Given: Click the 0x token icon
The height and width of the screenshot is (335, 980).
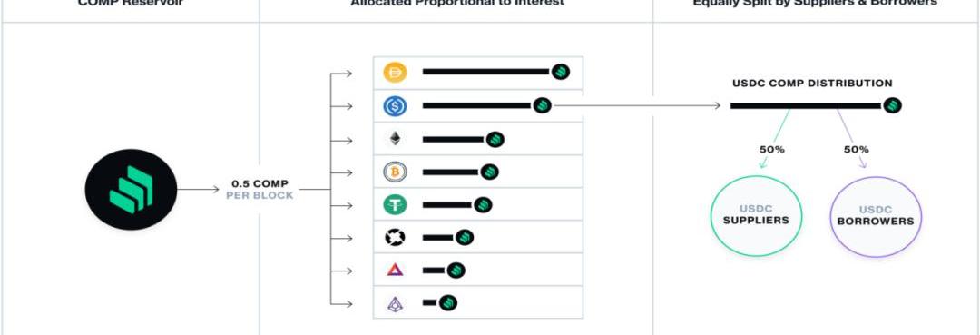Looking at the screenshot, I should pyautogui.click(x=395, y=238).
